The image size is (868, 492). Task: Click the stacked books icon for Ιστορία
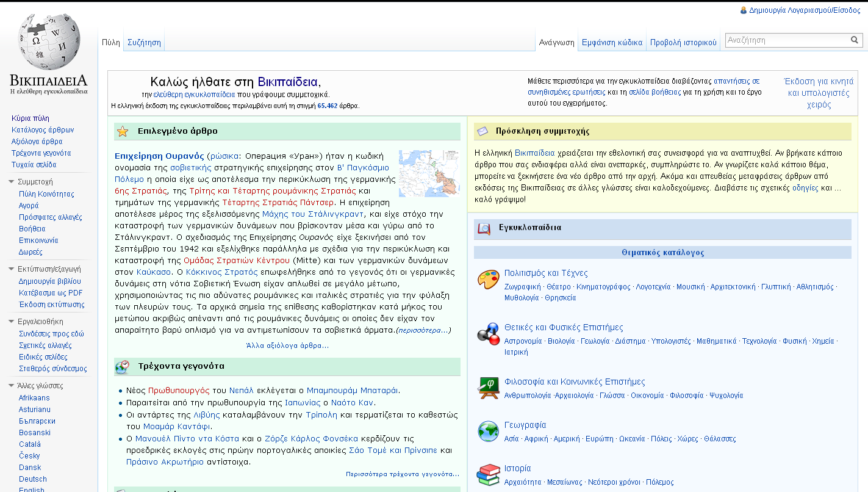488,475
